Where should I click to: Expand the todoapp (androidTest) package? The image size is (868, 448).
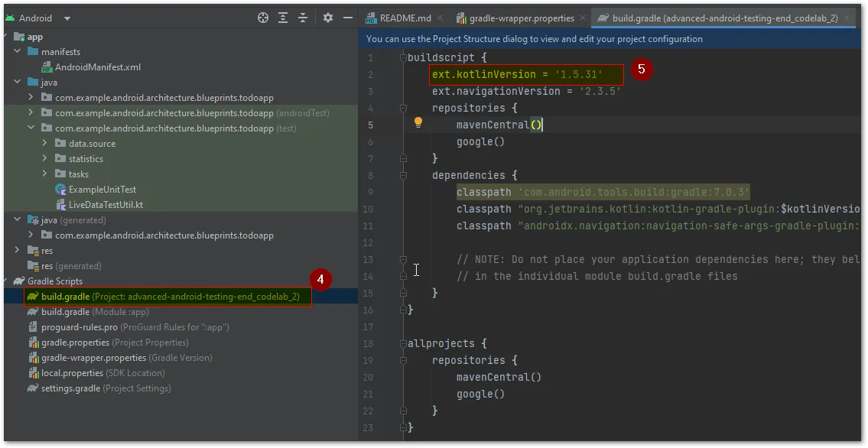31,113
